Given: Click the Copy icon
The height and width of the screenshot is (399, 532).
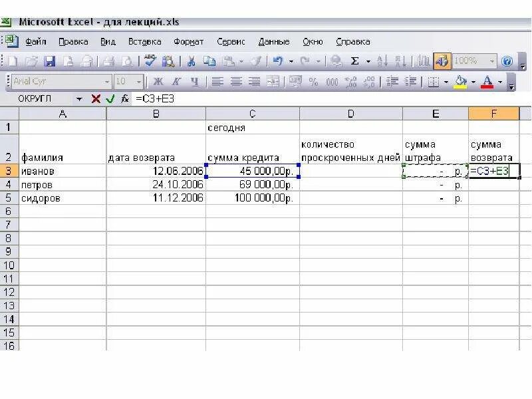Looking at the screenshot, I should tap(209, 61).
